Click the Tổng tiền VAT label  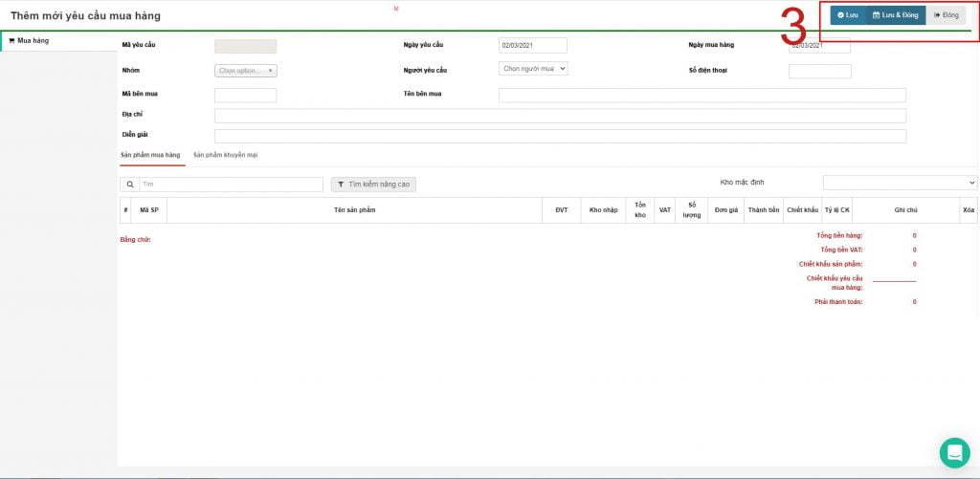(x=841, y=250)
